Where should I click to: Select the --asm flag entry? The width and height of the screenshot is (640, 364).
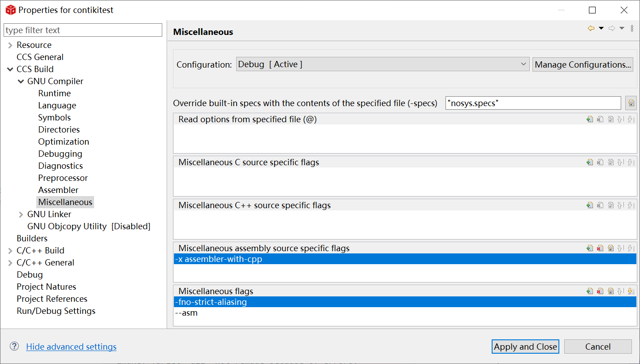(186, 313)
